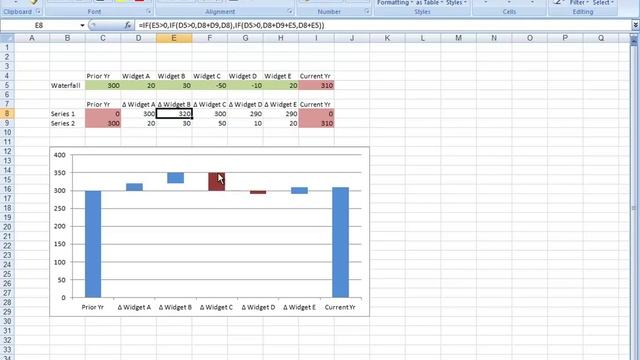Select the Waterfall label cell

(x=67, y=85)
